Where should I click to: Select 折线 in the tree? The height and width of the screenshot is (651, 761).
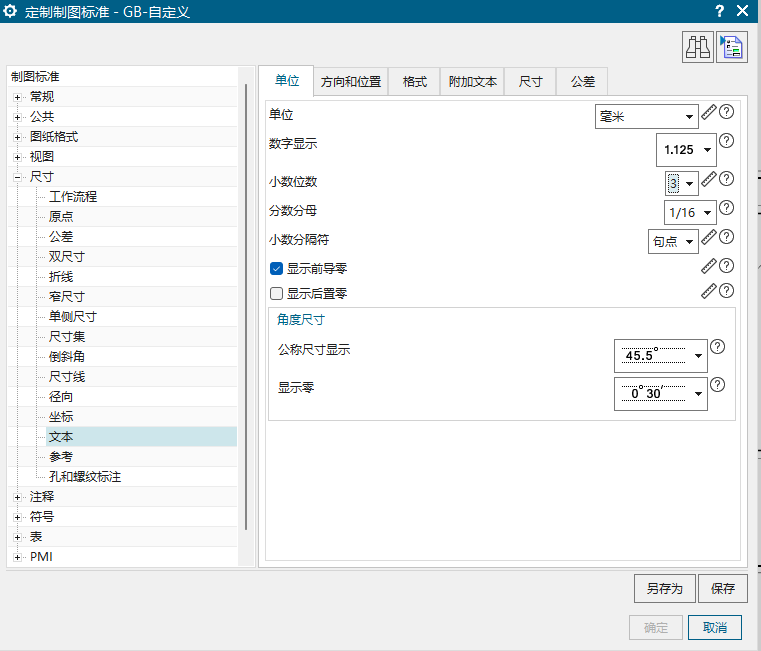coord(61,277)
